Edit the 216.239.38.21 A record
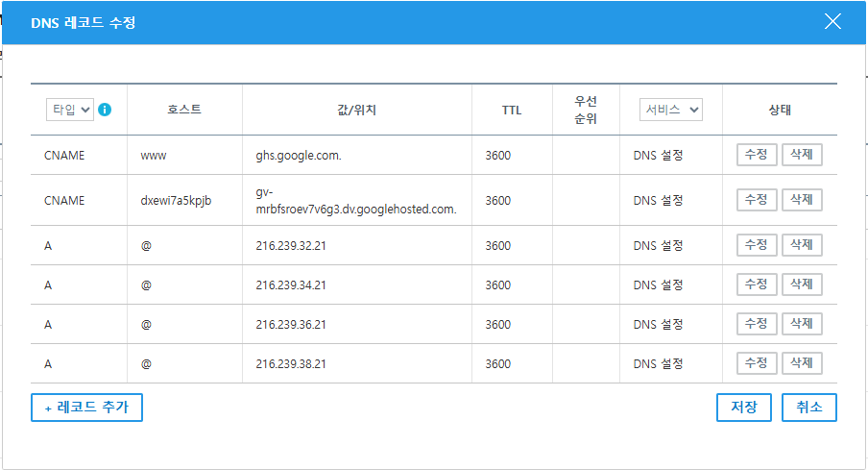Screen dimensions: 868x470 coord(757,363)
